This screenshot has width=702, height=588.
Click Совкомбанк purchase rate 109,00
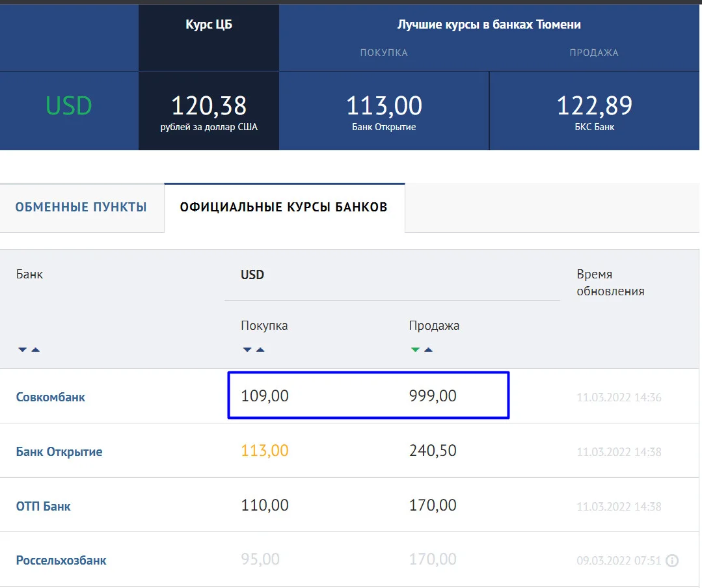click(x=265, y=396)
